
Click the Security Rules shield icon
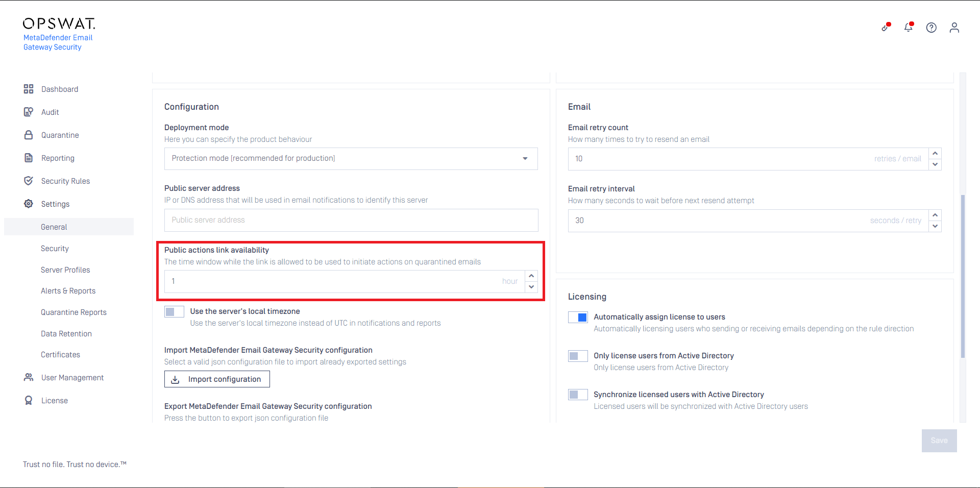(29, 181)
